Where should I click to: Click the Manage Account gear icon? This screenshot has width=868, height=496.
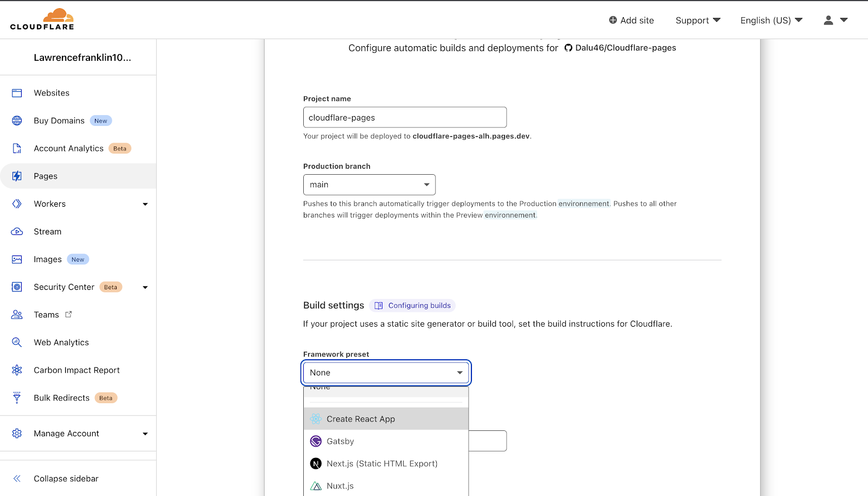pos(17,434)
